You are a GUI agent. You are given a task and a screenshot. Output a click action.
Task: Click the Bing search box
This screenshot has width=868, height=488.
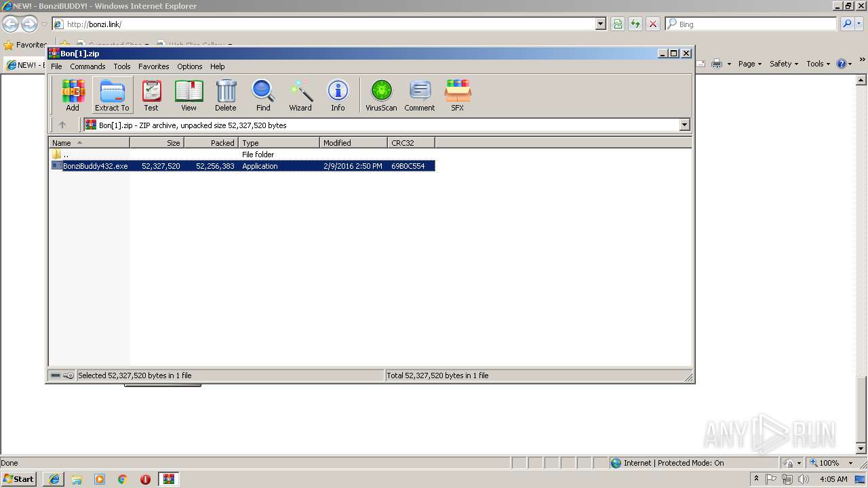click(x=751, y=24)
